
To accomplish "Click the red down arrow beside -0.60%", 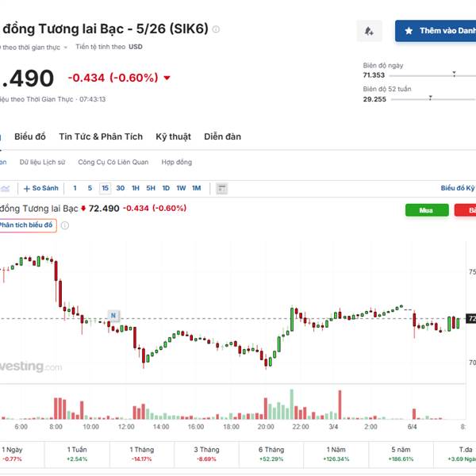I will (167, 78).
